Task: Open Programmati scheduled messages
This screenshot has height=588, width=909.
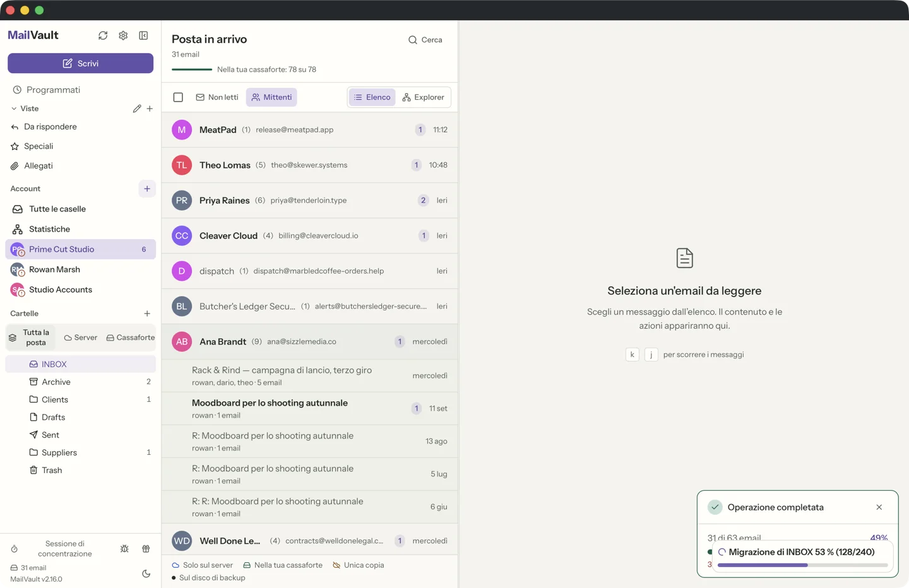Action: [80, 90]
